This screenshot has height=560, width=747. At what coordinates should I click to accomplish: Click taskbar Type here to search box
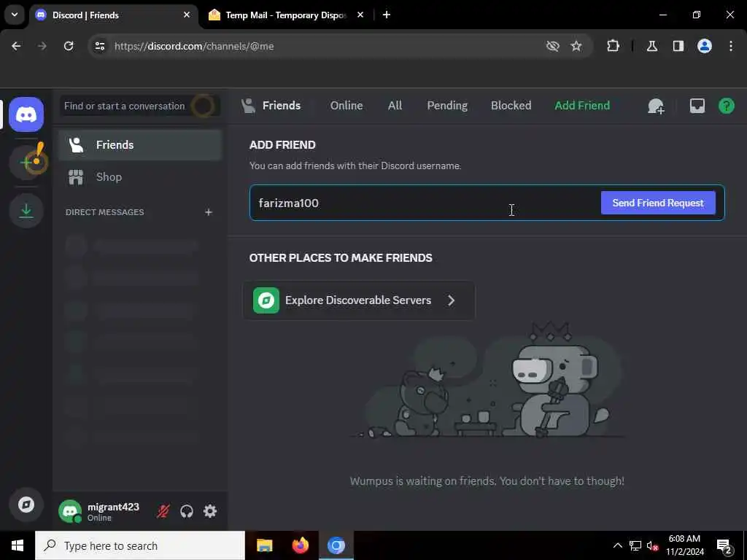(x=140, y=545)
